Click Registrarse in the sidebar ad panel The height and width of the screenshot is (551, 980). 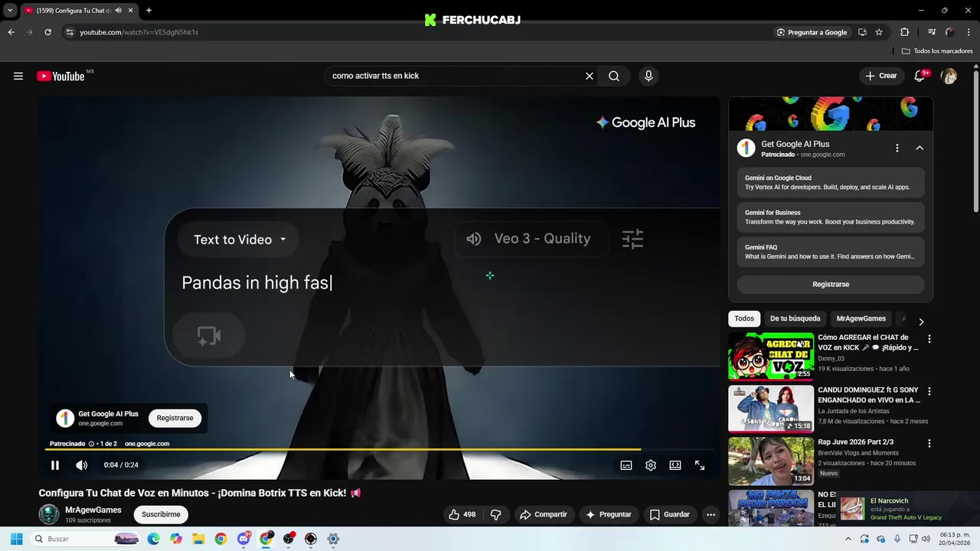[x=831, y=284]
